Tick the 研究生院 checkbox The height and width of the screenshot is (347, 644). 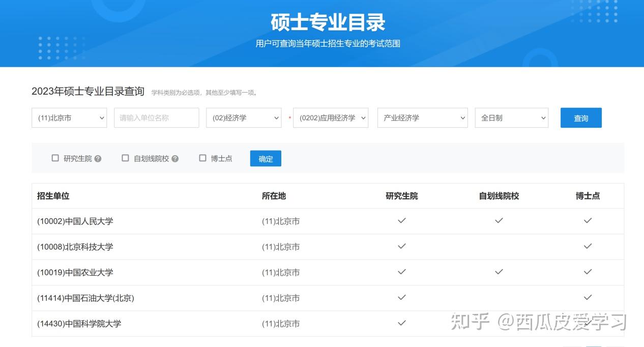55,158
